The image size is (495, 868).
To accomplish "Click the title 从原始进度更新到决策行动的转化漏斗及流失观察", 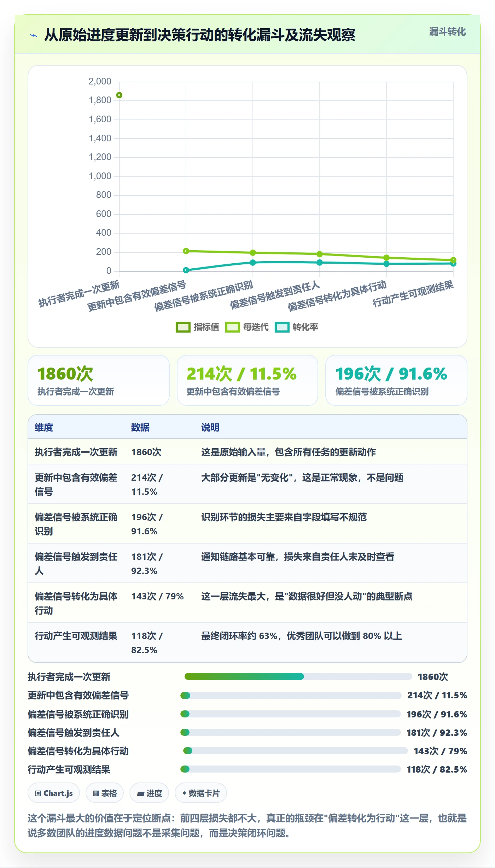I will (200, 35).
